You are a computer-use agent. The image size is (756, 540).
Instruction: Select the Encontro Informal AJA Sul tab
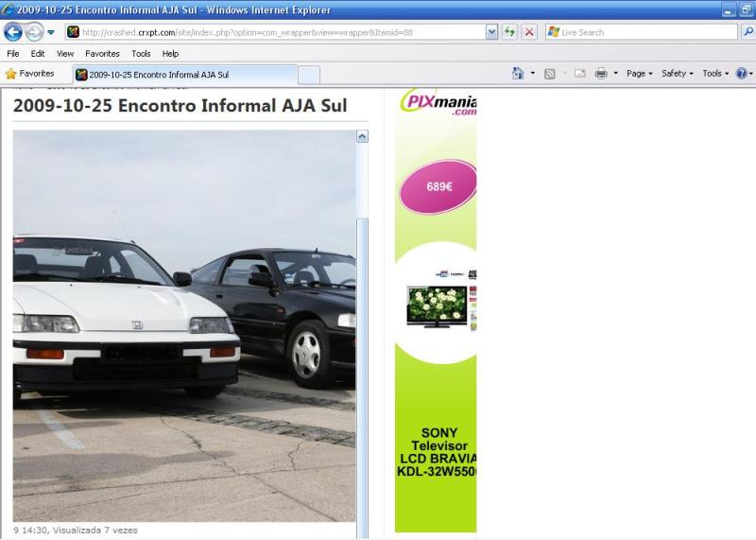pos(184,75)
